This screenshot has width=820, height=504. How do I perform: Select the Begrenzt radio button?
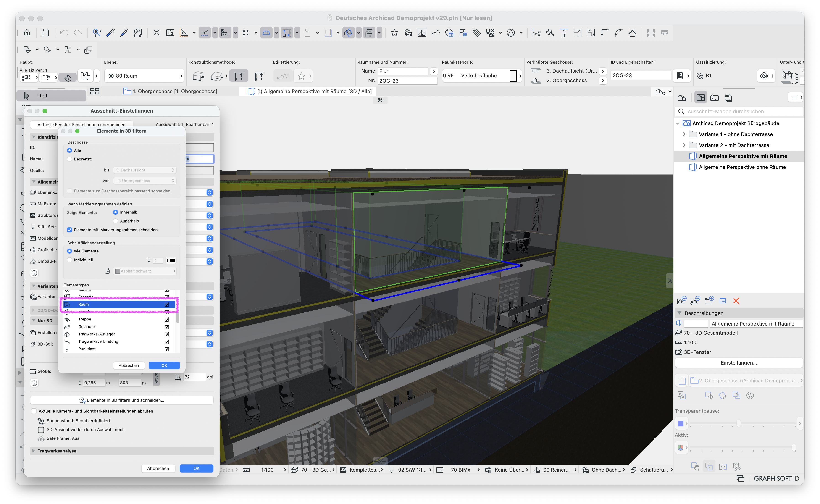coord(69,159)
